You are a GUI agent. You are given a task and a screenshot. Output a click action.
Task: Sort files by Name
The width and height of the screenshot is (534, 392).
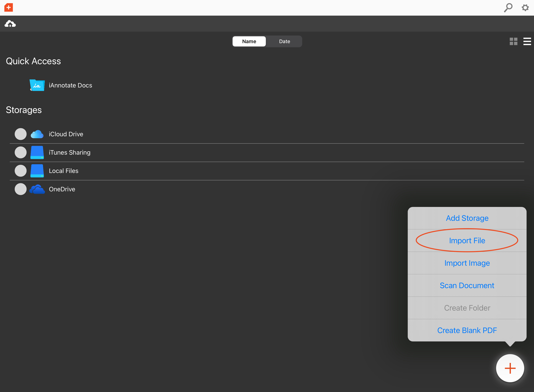point(249,42)
